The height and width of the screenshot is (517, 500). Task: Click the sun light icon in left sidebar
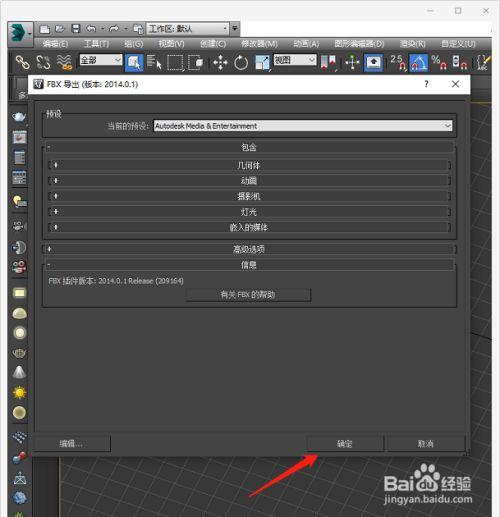(19, 393)
